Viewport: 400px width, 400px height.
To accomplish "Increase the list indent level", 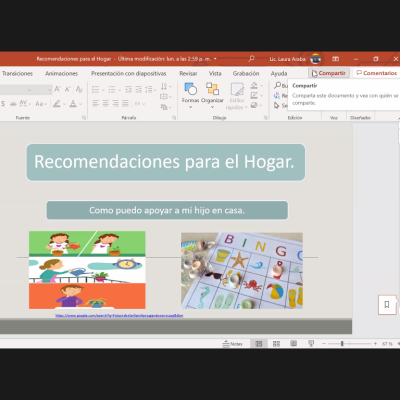I will (138, 89).
